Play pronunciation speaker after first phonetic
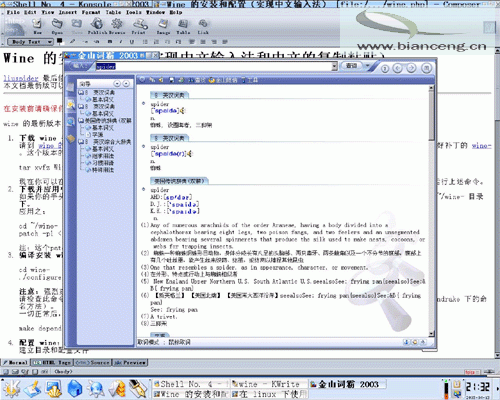This screenshot has width=500, height=400. point(183,111)
